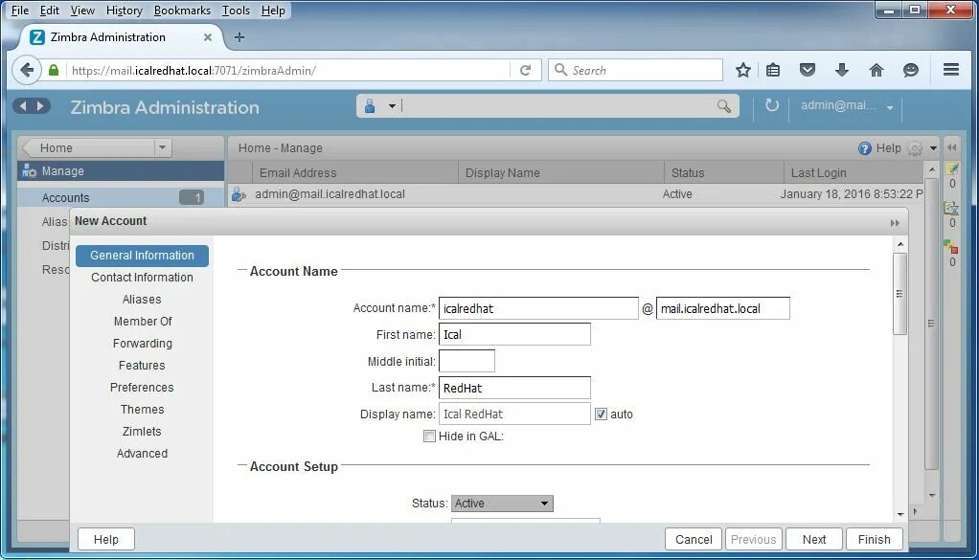Viewport: 979px width, 560px height.
Task: Select the General Information step
Action: coord(142,255)
